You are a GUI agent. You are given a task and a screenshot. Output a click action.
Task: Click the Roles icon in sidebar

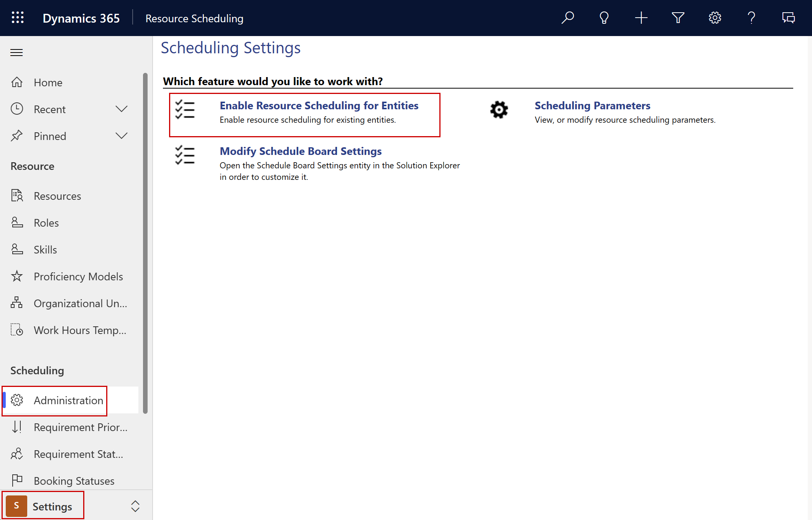pyautogui.click(x=17, y=222)
